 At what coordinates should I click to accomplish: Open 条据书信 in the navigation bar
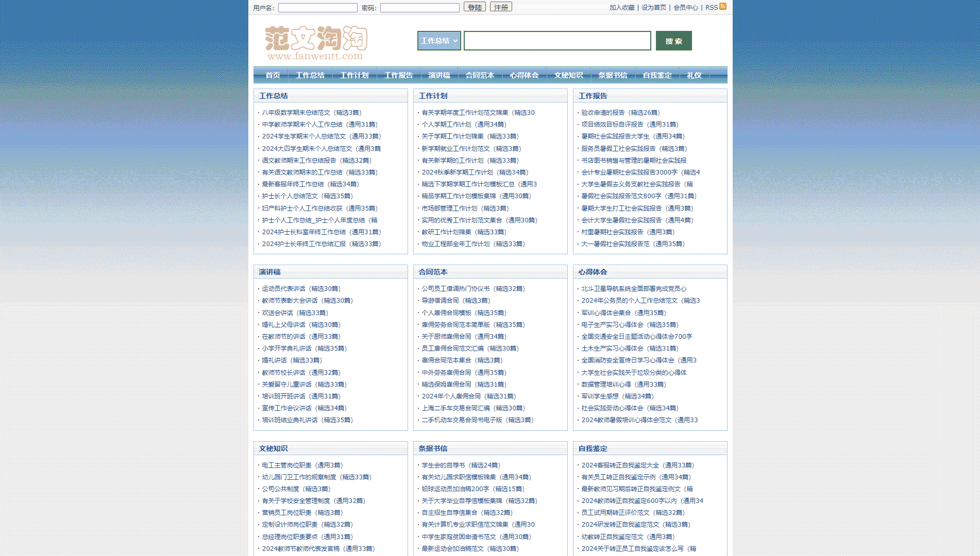click(x=613, y=75)
